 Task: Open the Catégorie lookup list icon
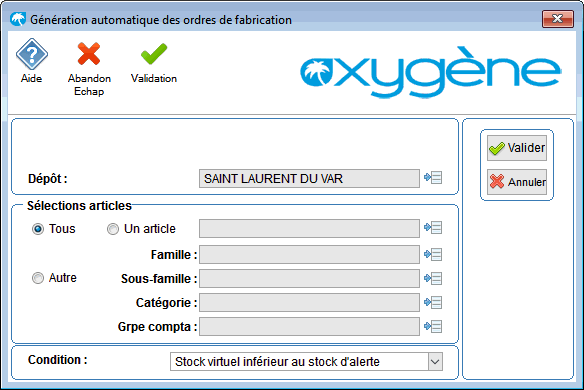[433, 302]
